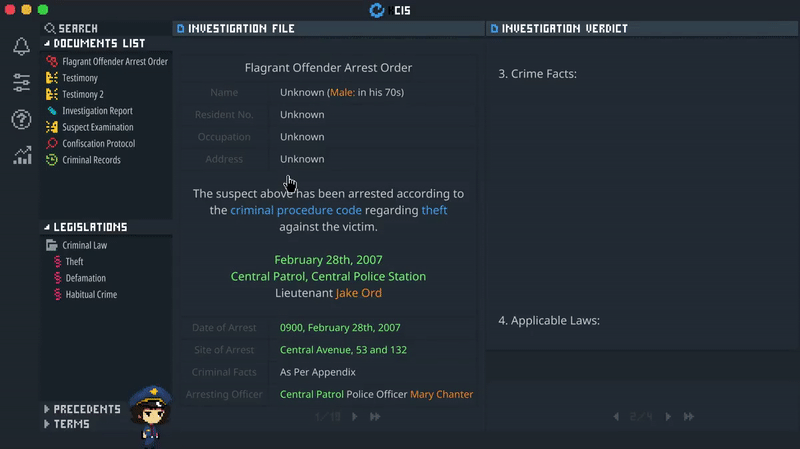The image size is (800, 449).
Task: Go to next investigation file page
Action: click(x=354, y=416)
